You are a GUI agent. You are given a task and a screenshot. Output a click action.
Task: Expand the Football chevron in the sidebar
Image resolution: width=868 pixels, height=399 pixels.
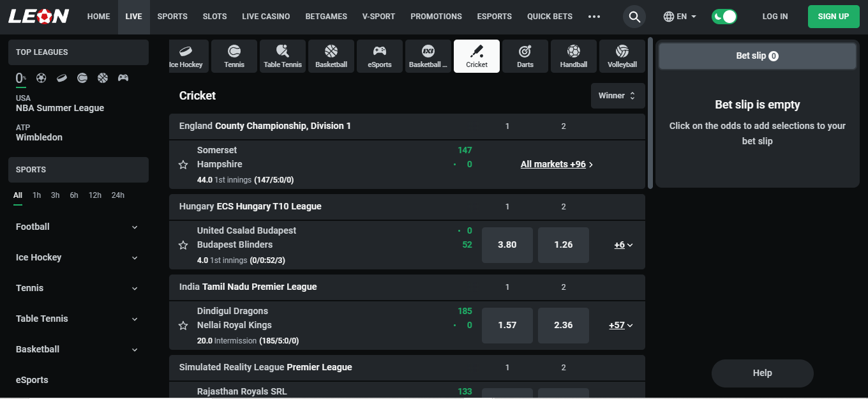[x=135, y=227]
